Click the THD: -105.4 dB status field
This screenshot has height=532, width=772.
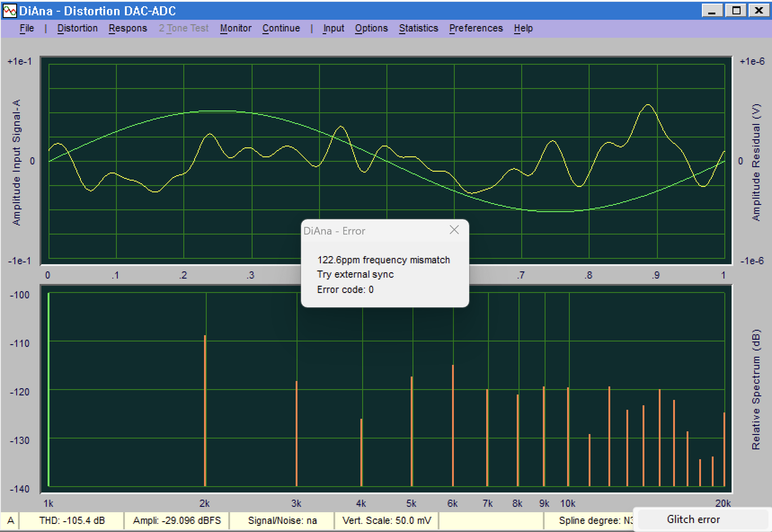click(x=72, y=521)
